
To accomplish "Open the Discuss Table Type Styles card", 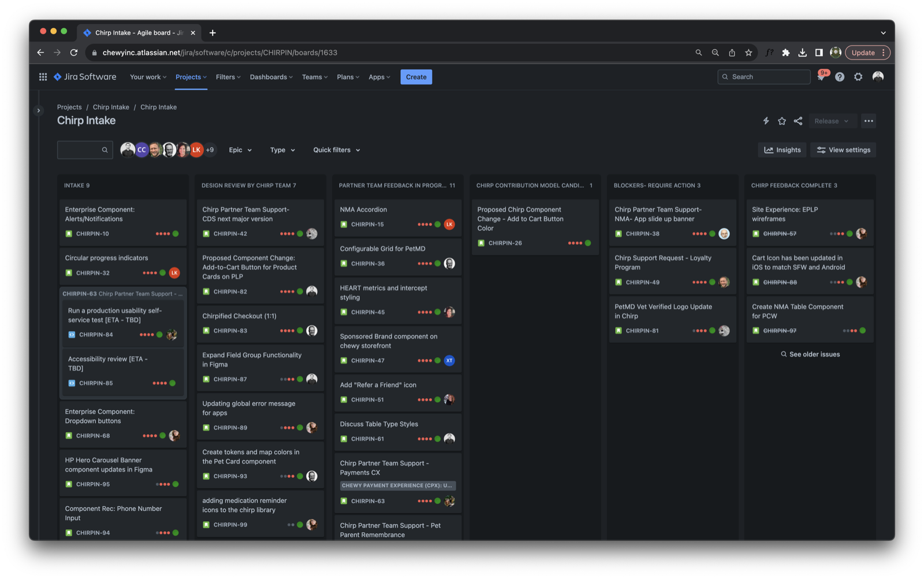I will tap(398, 431).
